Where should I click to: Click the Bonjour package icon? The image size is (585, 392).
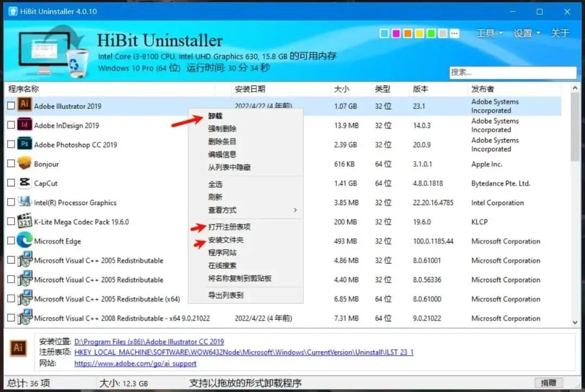pos(24,163)
